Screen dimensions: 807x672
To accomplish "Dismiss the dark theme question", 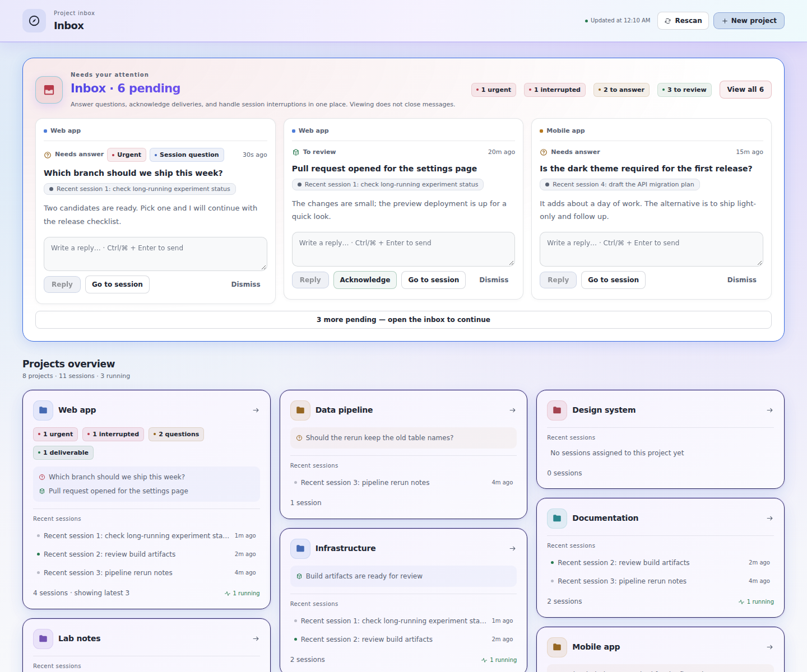I will tap(742, 280).
